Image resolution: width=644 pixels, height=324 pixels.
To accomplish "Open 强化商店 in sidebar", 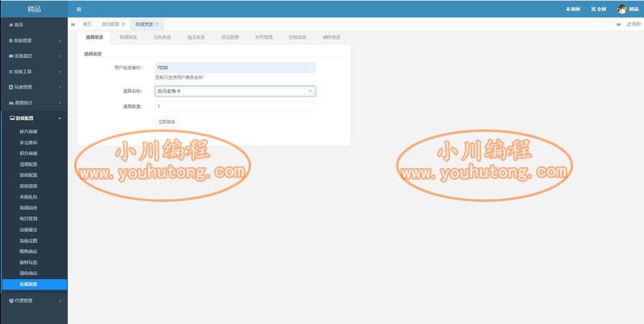I will 28,273.
